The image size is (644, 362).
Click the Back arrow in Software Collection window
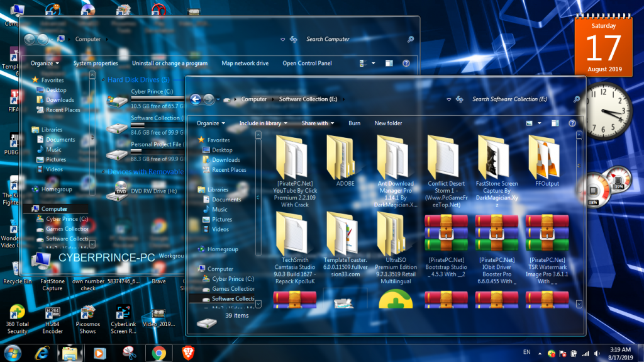pyautogui.click(x=196, y=99)
